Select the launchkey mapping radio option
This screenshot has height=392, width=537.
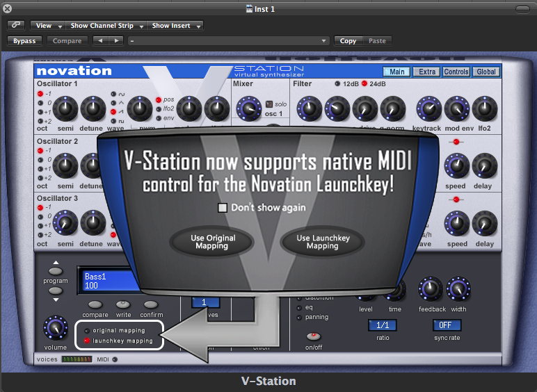(87, 341)
